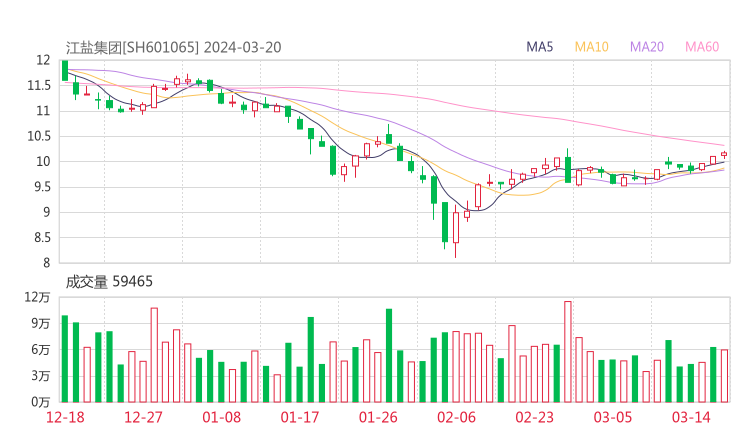Click the 12万 volume axis label
This screenshot has height=440, width=740.
(37, 297)
